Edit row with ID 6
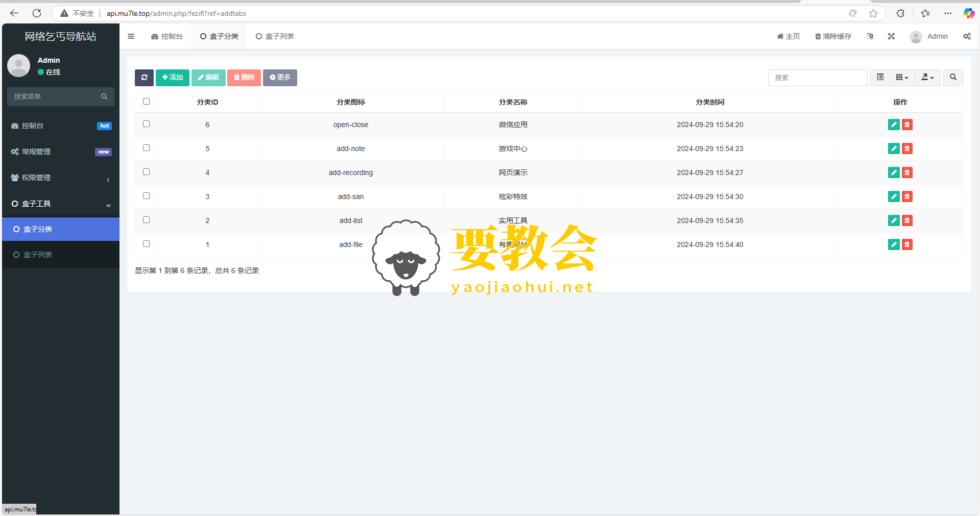The width and height of the screenshot is (980, 516). (894, 125)
